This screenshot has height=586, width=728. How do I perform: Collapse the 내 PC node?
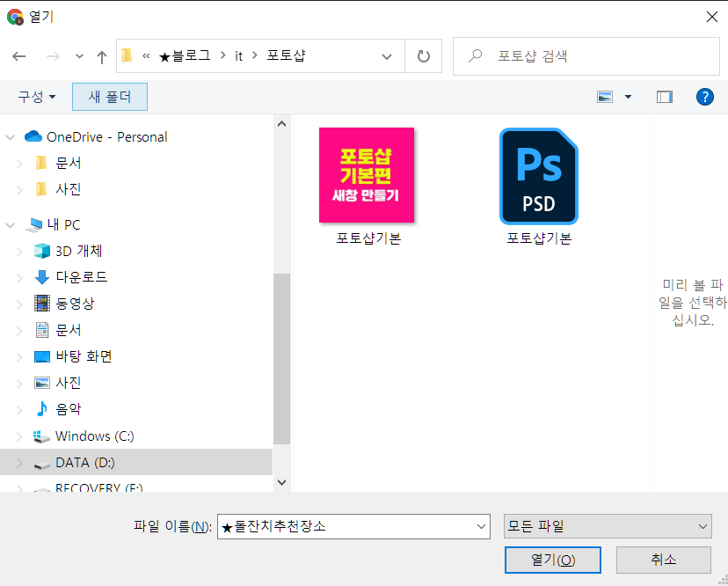[11, 225]
